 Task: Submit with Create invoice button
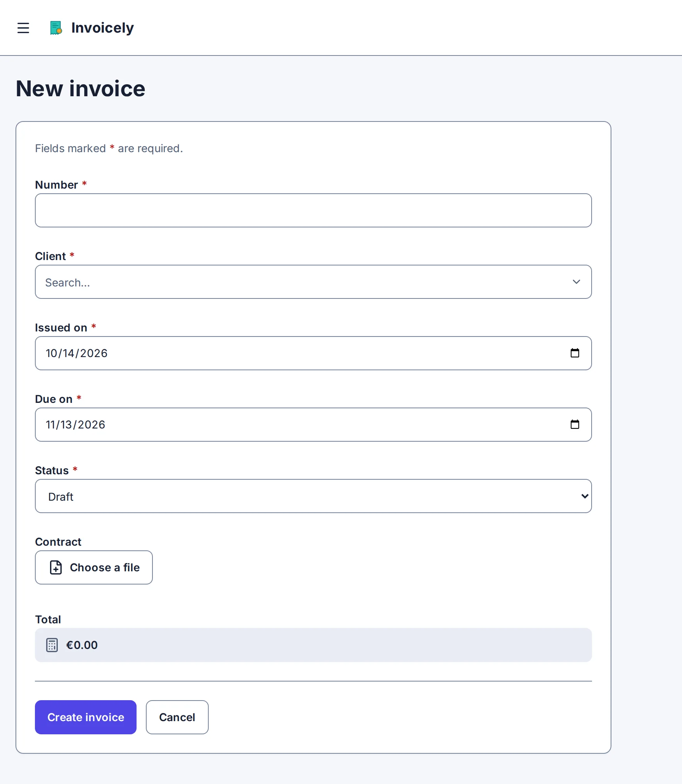86,717
